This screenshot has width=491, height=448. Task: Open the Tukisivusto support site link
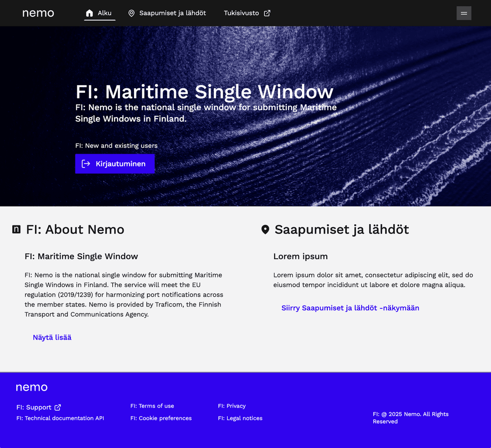pos(241,13)
